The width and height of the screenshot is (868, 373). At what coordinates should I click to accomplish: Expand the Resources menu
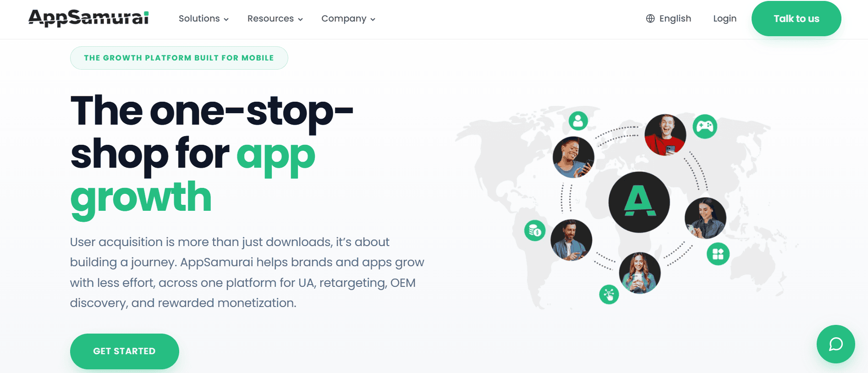click(x=275, y=19)
